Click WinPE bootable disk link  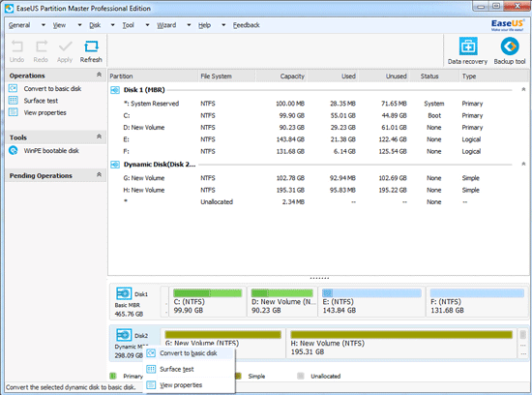tap(51, 150)
